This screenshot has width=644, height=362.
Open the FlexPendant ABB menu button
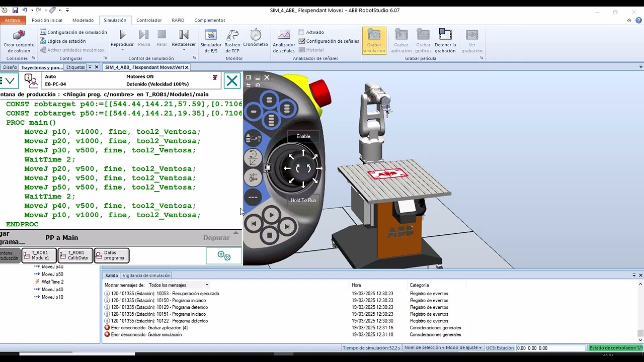(x=9, y=80)
